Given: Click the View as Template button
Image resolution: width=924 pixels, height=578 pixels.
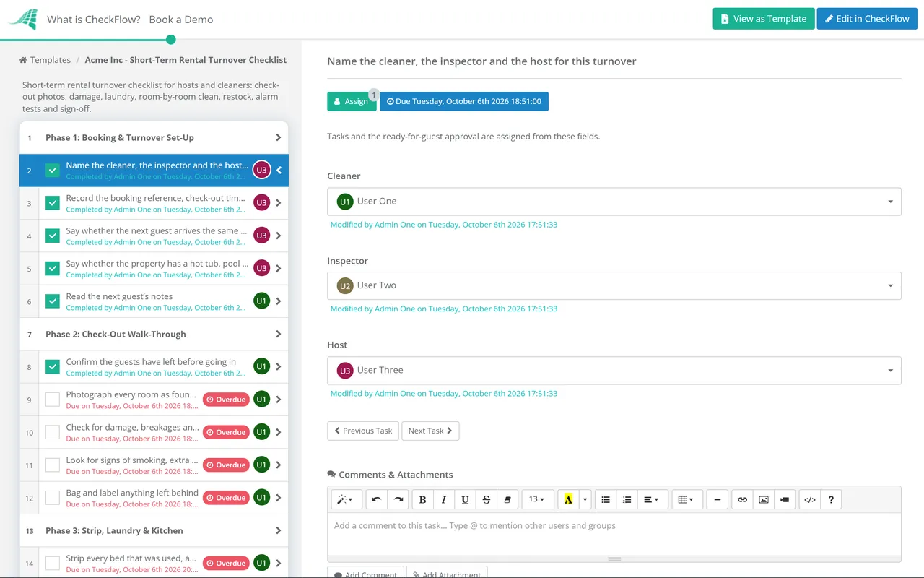Looking at the screenshot, I should click(x=764, y=19).
